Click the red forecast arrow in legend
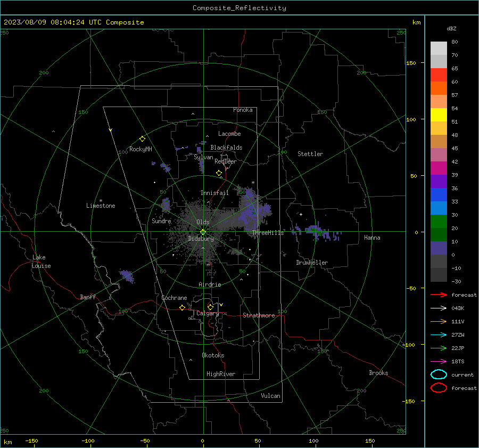479x448 pixels. point(439,295)
